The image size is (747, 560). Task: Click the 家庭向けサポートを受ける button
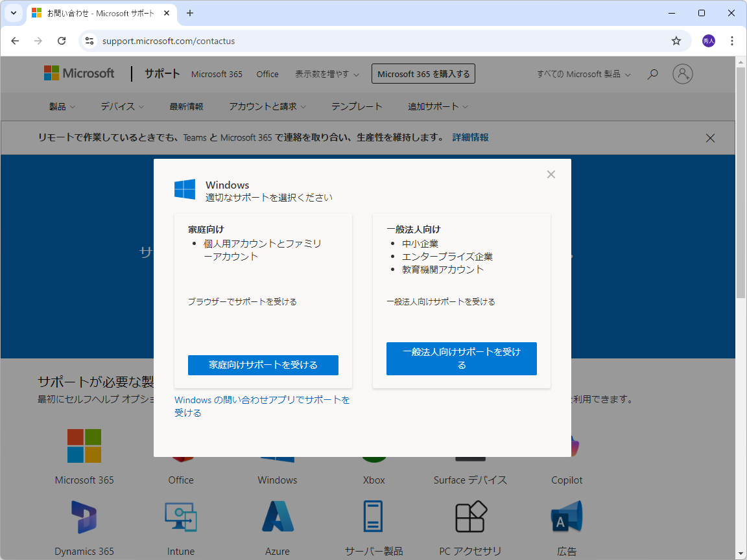(263, 365)
